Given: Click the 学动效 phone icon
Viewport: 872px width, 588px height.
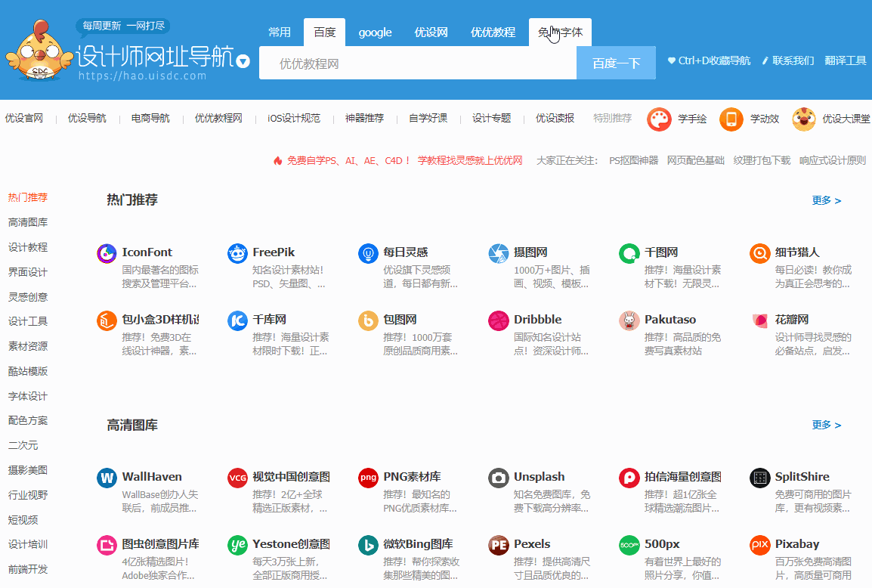Looking at the screenshot, I should click(x=731, y=119).
